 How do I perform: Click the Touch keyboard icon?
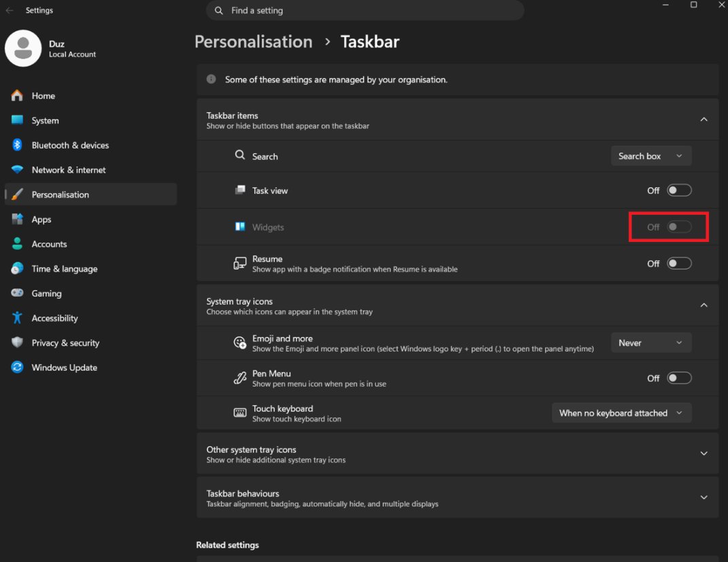240,412
